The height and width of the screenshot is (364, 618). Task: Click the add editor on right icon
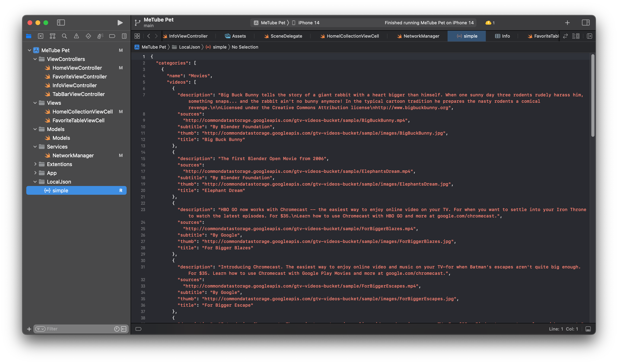(x=590, y=36)
